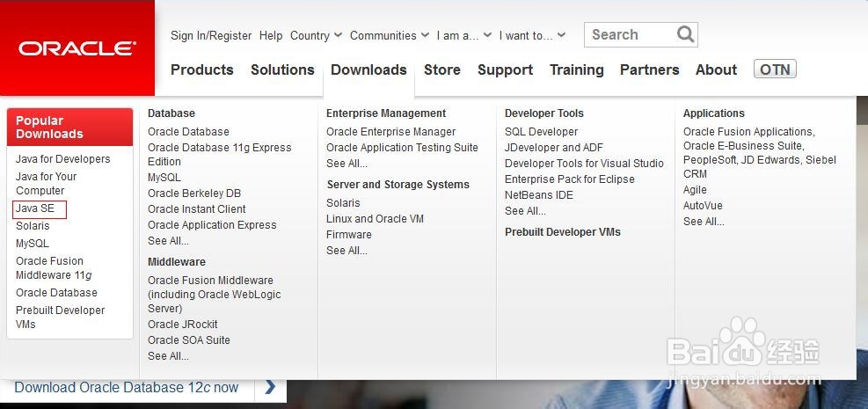868x409 pixels.
Task: Click the Developer Tools heading
Action: pos(544,113)
